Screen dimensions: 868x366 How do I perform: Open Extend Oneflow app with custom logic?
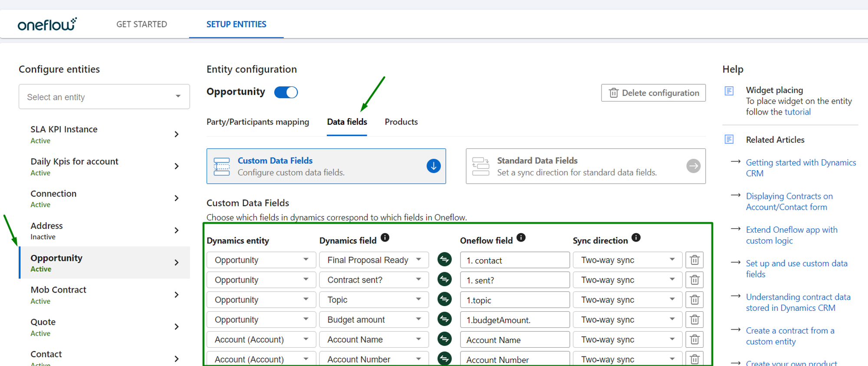pyautogui.click(x=792, y=235)
